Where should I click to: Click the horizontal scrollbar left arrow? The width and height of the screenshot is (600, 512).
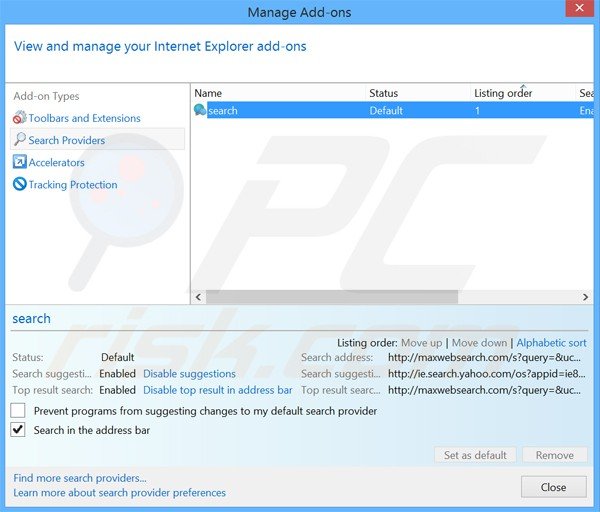(x=198, y=297)
